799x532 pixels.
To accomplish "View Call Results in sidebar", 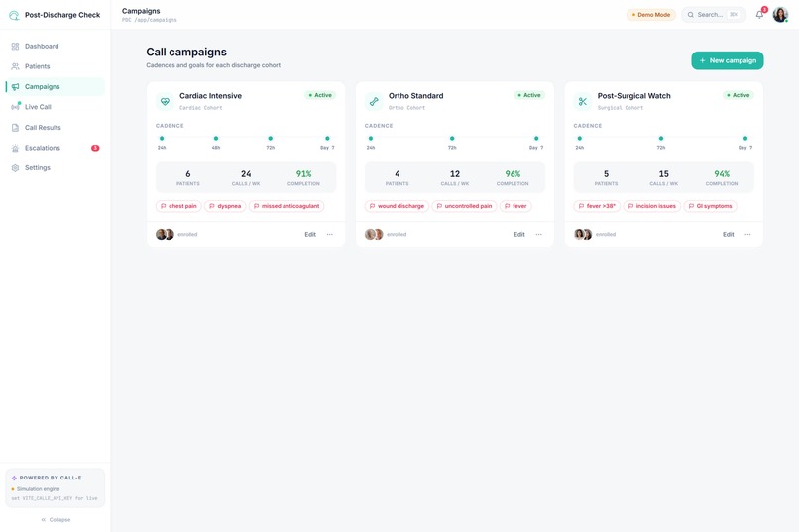I will tap(56, 127).
